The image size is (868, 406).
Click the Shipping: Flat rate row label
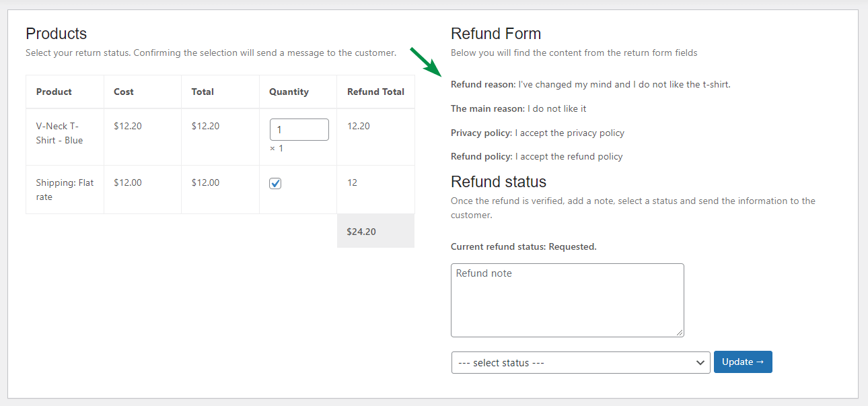click(x=65, y=190)
